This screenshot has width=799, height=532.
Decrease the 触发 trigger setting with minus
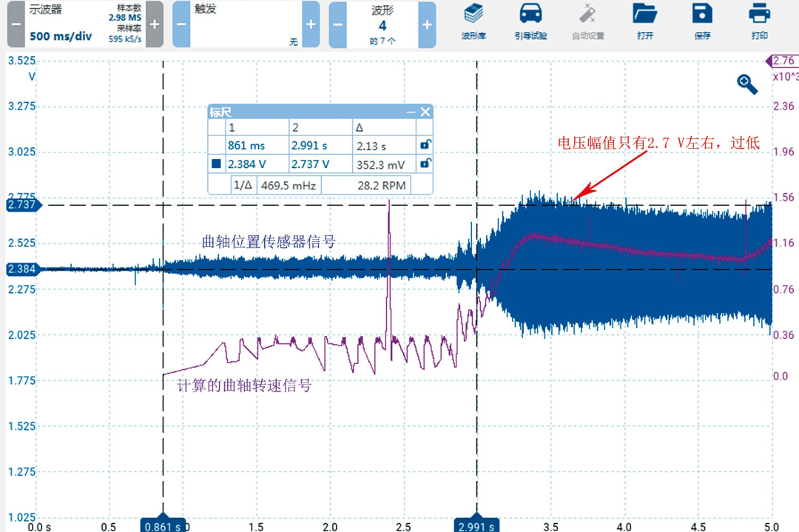[181, 24]
